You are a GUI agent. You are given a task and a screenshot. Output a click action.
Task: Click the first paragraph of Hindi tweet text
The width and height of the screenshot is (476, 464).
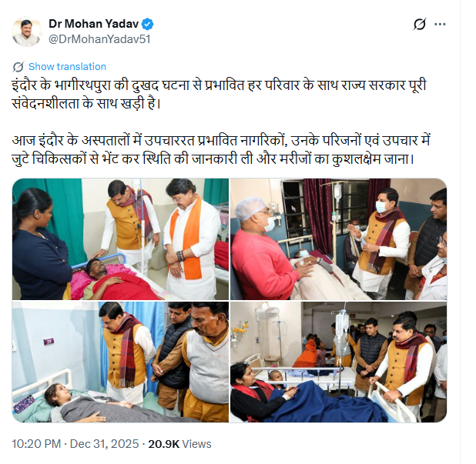tap(220, 95)
